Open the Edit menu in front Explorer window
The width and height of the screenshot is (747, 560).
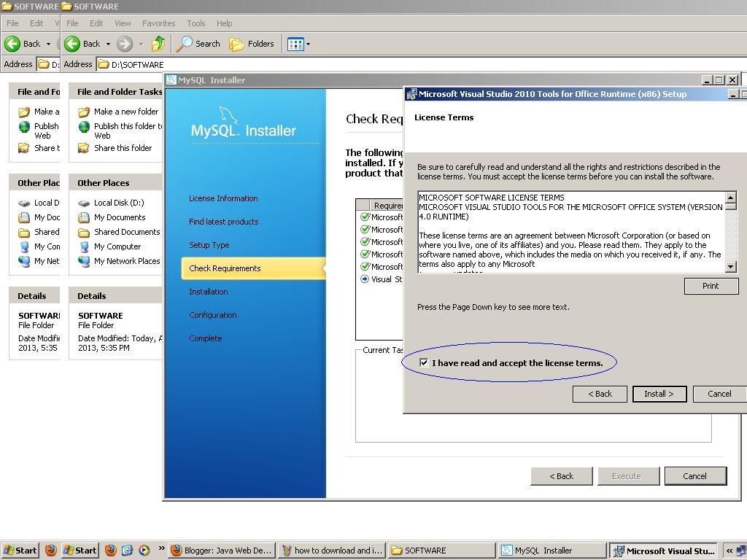click(96, 23)
